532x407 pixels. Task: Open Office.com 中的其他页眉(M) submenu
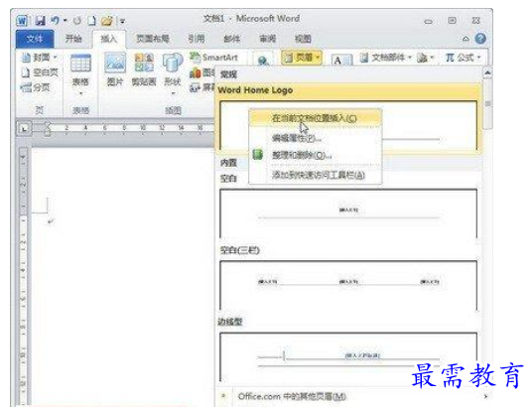(353, 396)
